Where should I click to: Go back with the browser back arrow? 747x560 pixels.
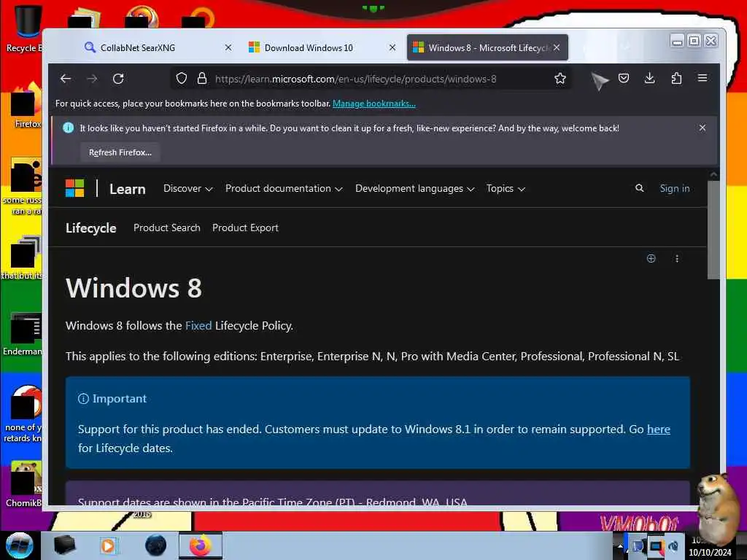pos(66,79)
